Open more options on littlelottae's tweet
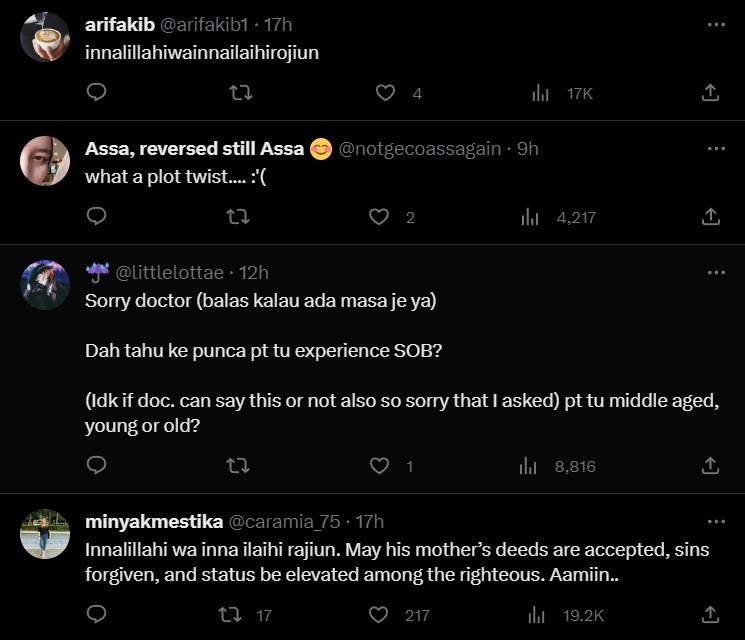This screenshot has height=640, width=745. (x=716, y=272)
